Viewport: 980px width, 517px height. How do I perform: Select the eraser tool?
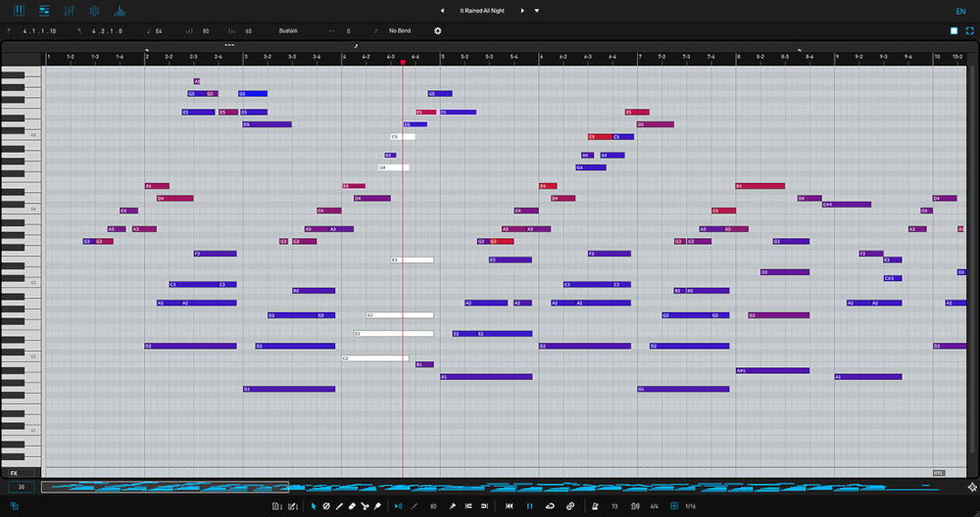[352, 506]
